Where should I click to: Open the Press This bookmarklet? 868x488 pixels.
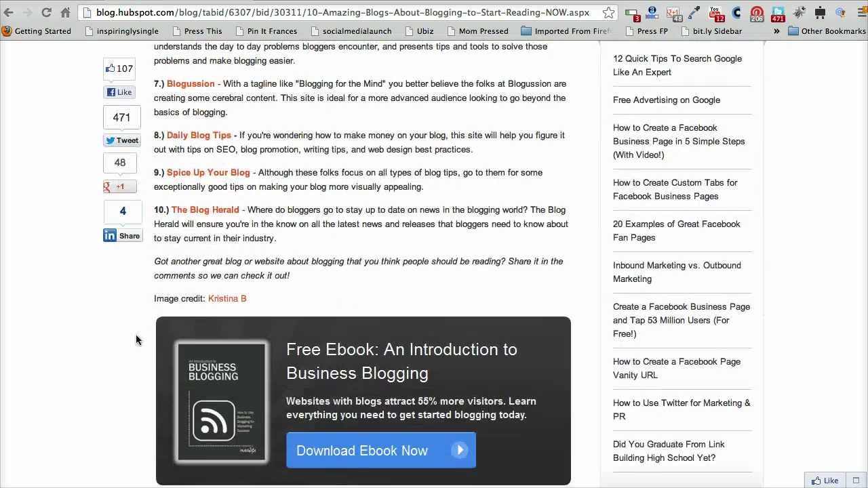[x=197, y=31]
